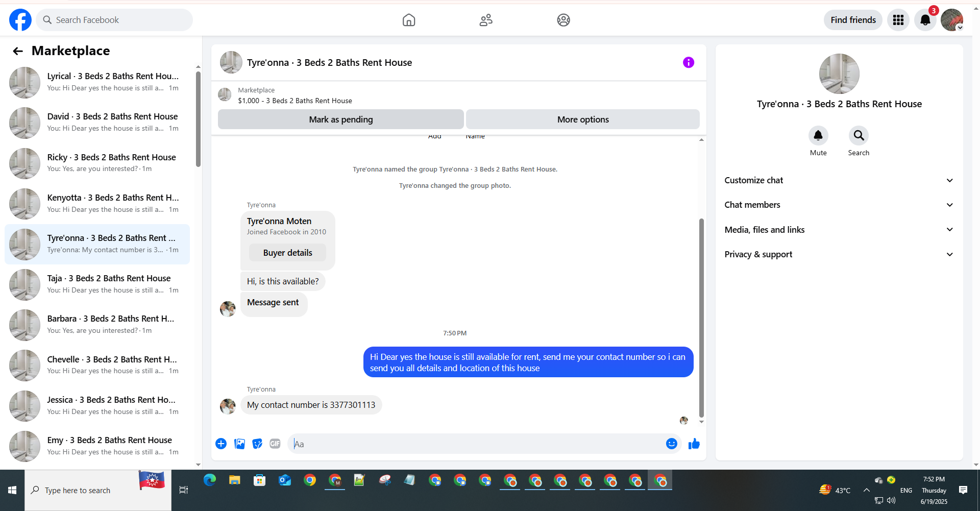Click the Find friends button
Viewport: 980px width, 511px height.
click(853, 20)
